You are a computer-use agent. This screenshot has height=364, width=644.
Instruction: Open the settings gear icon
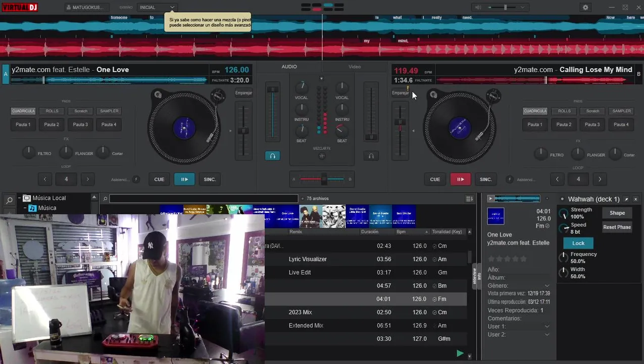tap(585, 7)
